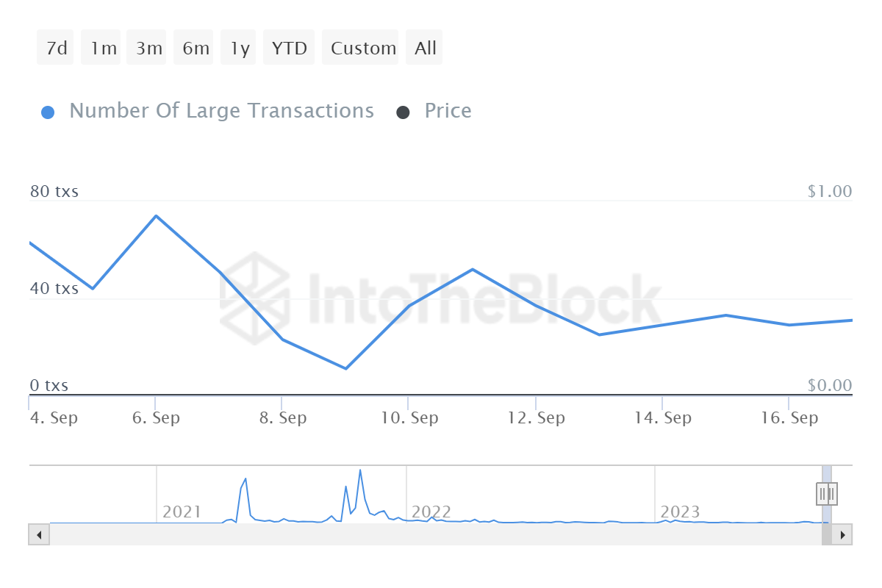Select the 7d time range button
Viewport: 882px width, 588px height.
tap(56, 48)
